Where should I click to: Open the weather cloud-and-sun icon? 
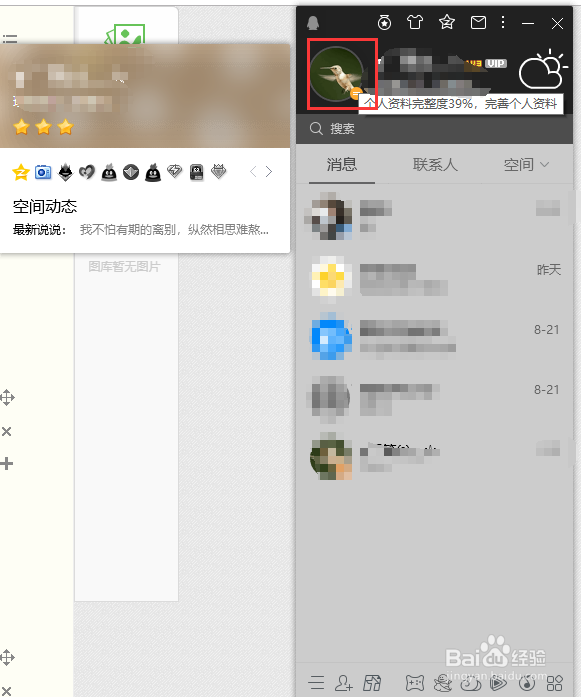(543, 69)
